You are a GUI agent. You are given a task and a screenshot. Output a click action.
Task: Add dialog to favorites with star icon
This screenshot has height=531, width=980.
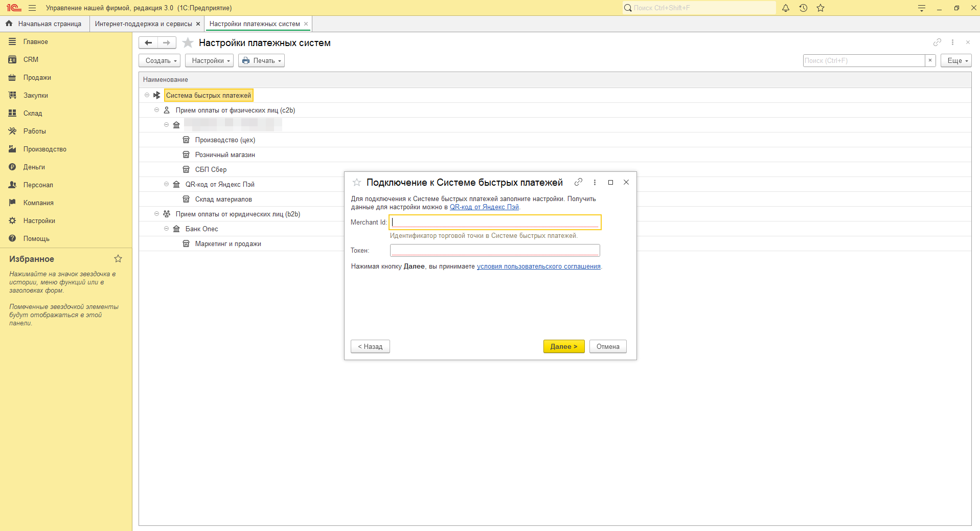357,183
